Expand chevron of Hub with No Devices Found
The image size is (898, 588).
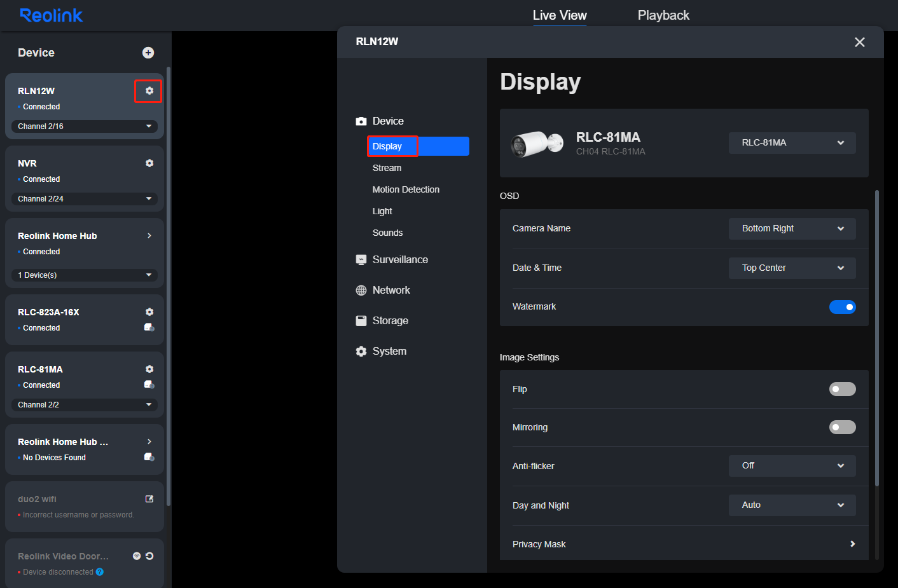pyautogui.click(x=149, y=442)
